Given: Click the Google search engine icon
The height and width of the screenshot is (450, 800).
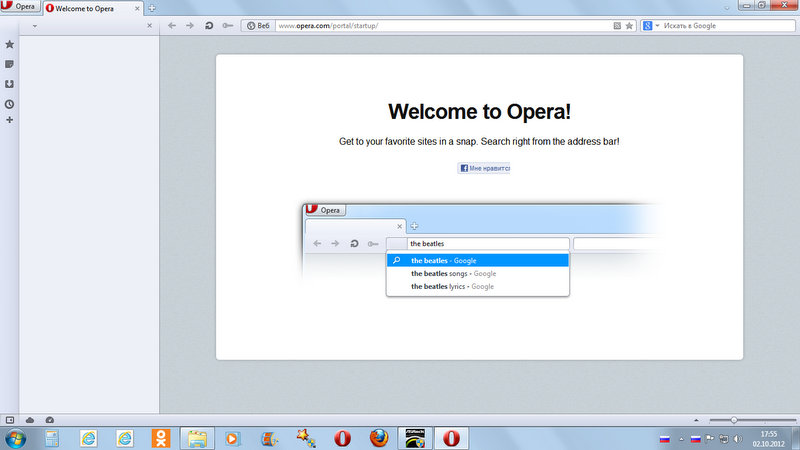Looking at the screenshot, I should (x=647, y=26).
